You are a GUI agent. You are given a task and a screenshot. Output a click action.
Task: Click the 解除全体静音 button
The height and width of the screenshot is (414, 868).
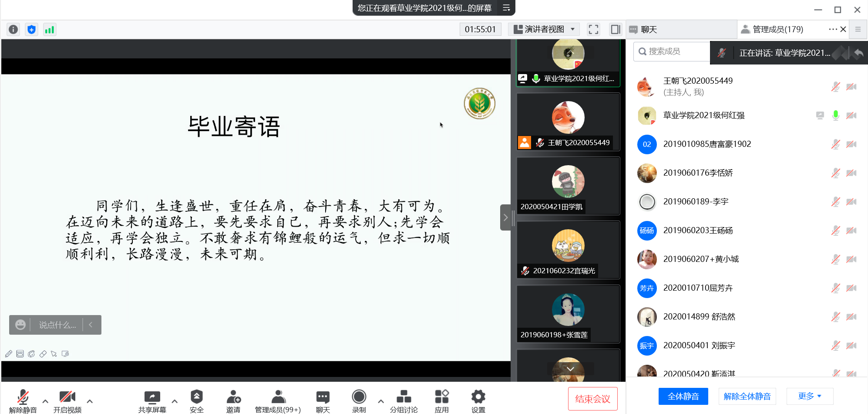(747, 396)
